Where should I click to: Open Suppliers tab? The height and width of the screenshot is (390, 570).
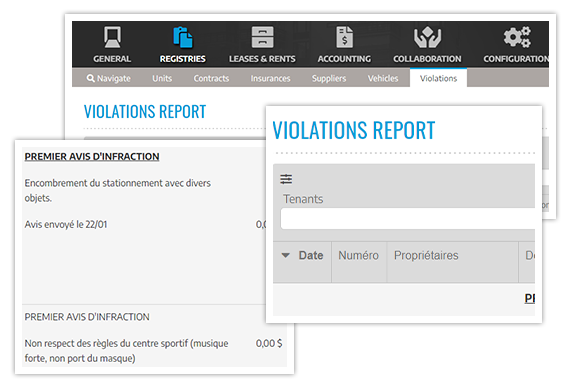[329, 78]
